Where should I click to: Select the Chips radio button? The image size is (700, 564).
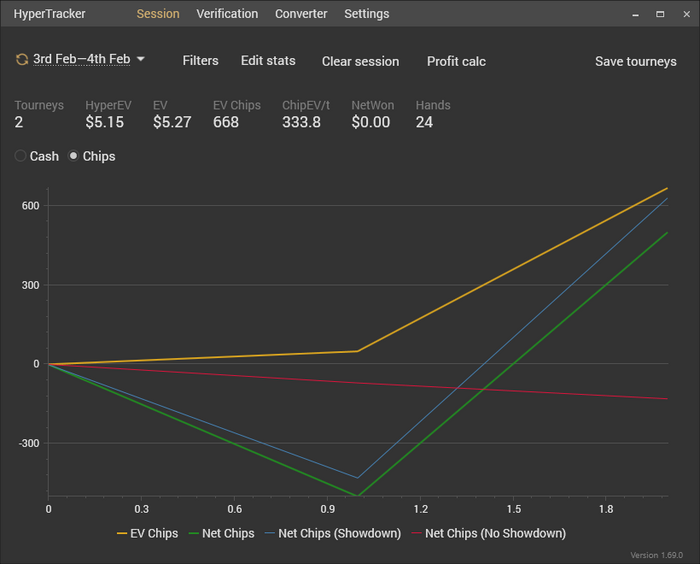[73, 156]
